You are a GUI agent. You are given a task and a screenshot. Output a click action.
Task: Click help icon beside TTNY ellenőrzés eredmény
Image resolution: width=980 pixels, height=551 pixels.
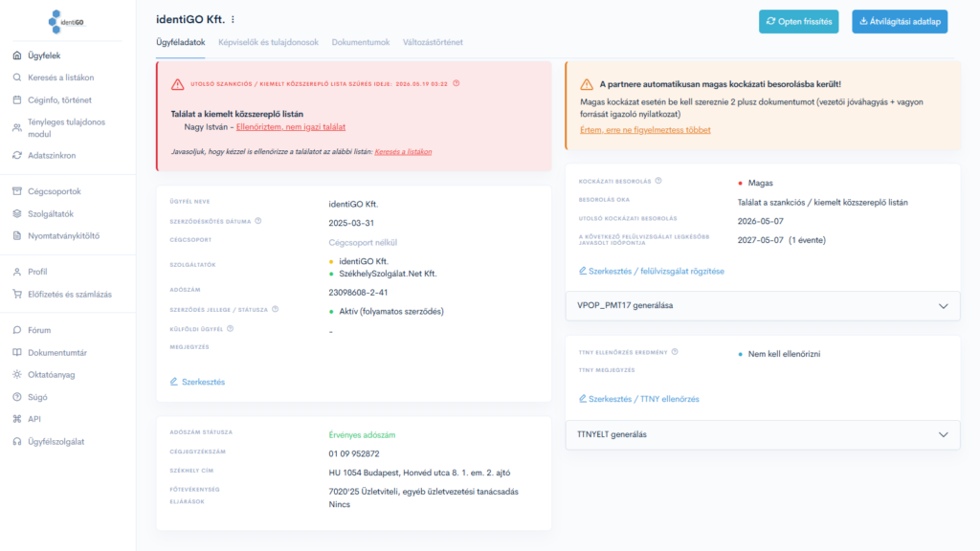[x=675, y=352]
